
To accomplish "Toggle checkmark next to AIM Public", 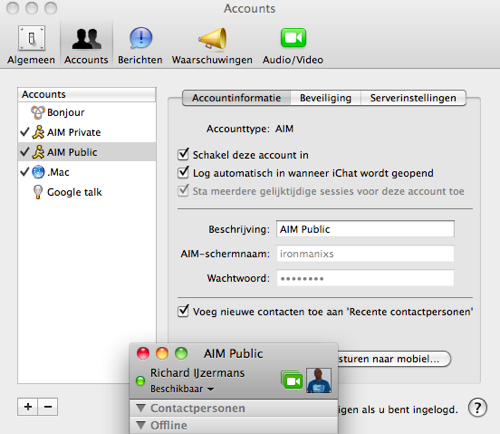I will point(25,152).
